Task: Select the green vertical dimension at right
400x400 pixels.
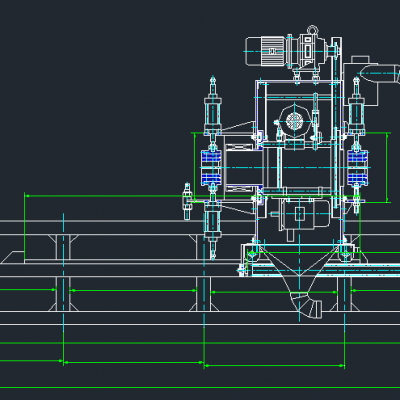Action: tap(387, 167)
